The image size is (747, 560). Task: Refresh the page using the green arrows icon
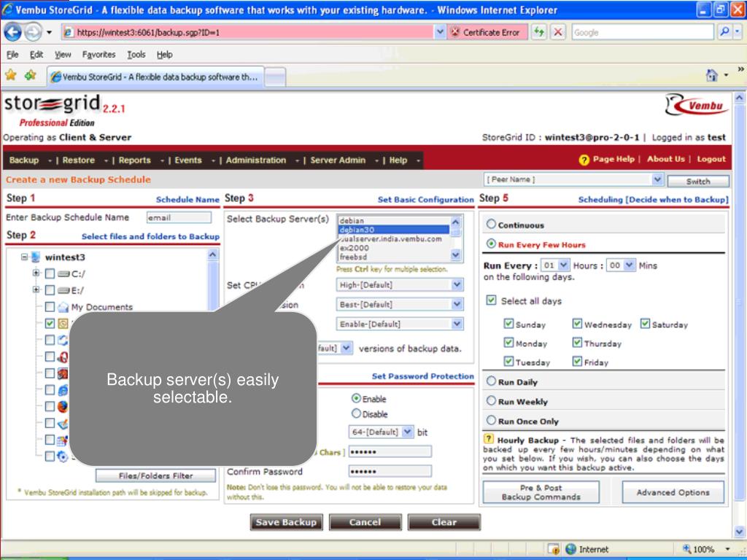click(x=539, y=32)
